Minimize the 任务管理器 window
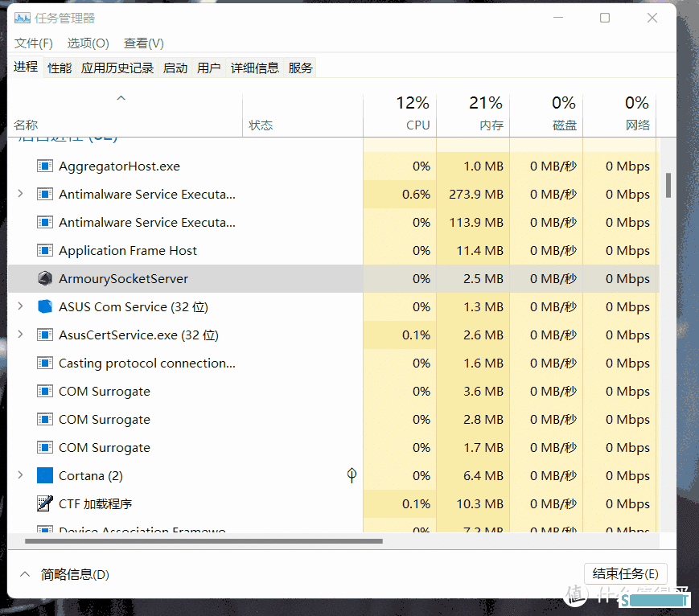The height and width of the screenshot is (616, 699). [558, 18]
